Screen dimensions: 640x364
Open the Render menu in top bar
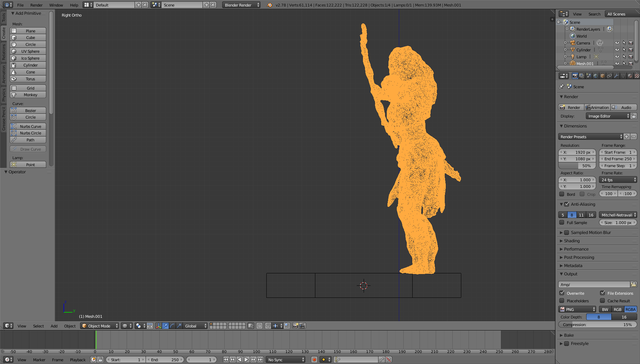(36, 5)
